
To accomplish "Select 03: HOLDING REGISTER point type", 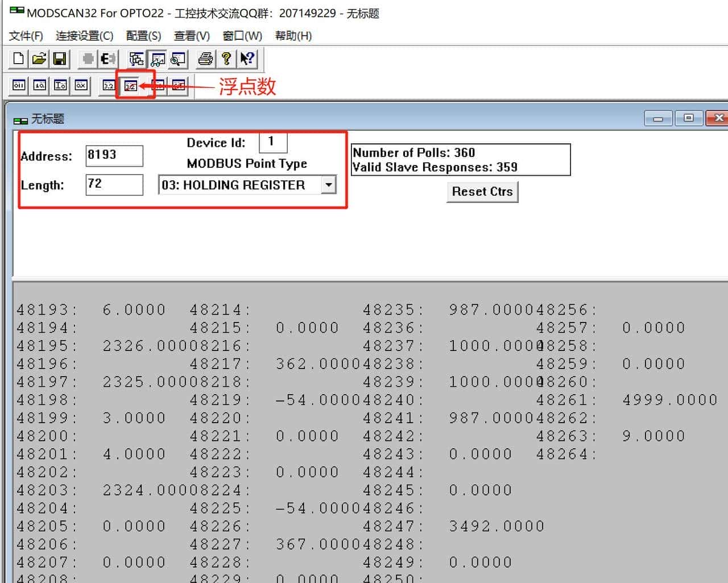I will [239, 185].
